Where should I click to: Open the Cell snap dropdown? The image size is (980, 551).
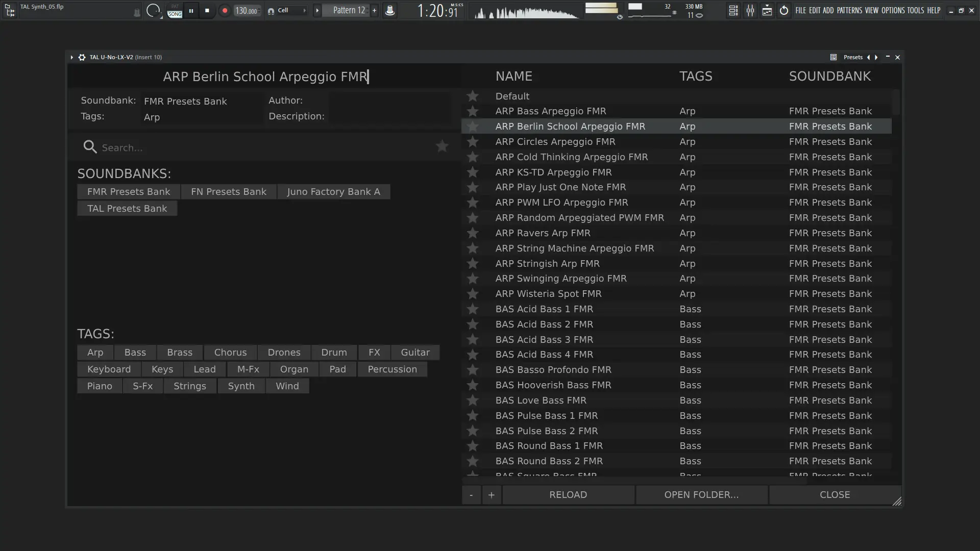[289, 10]
